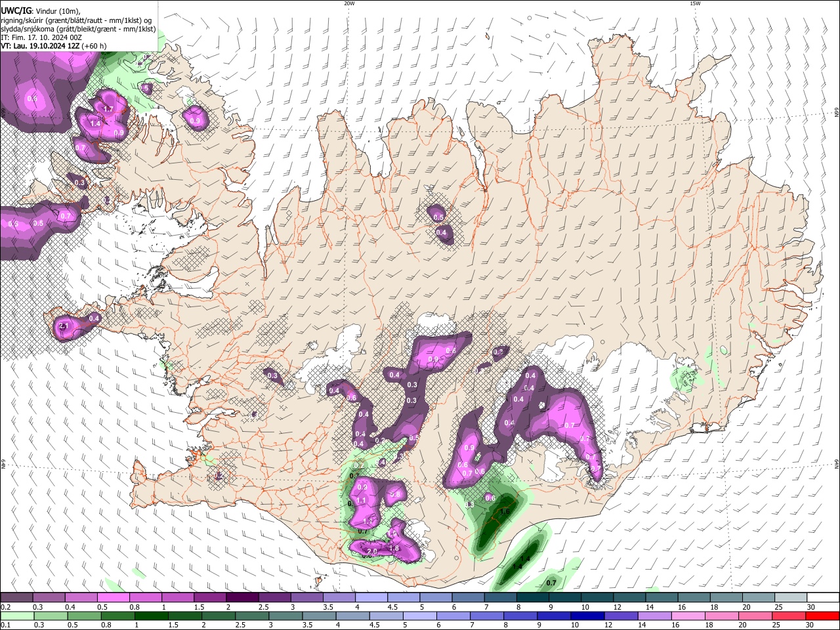Click the 15W longitude label
840x630 pixels.
(x=694, y=3)
